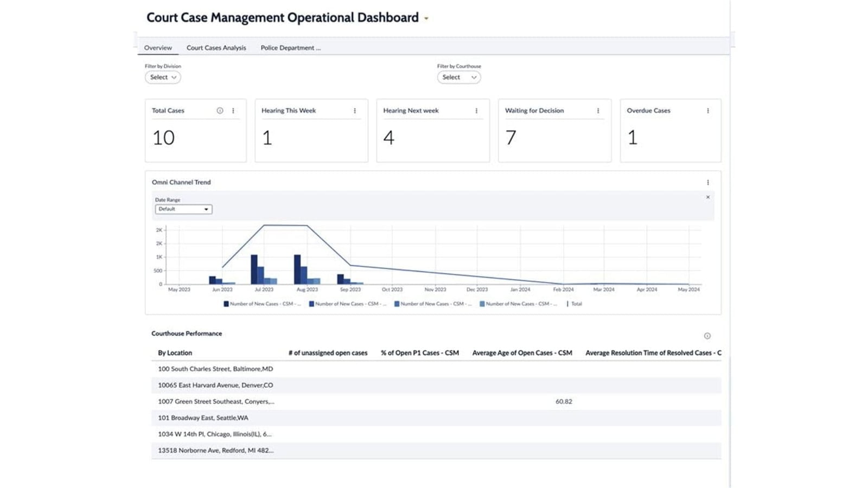The image size is (868, 488).
Task: Select the 13518 Norborne Ave, Redford row
Action: (x=436, y=451)
